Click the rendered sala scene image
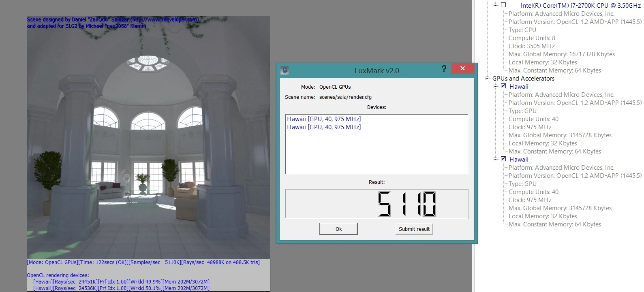This screenshot has width=644, height=292. pyautogui.click(x=148, y=137)
